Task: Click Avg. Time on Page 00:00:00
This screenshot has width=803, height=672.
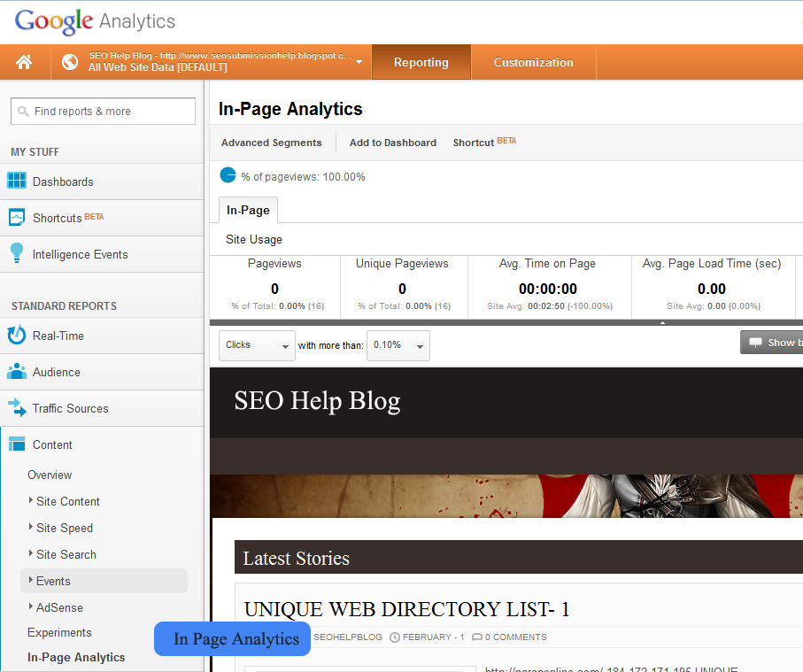Action: 548,289
